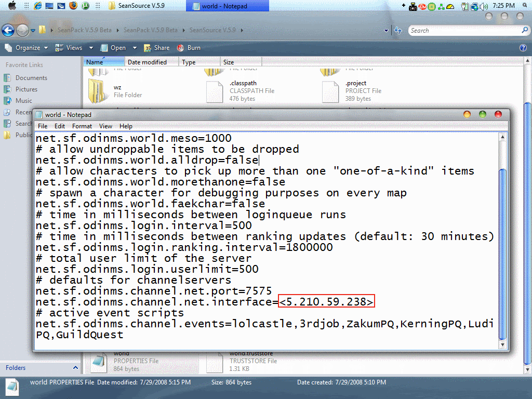Select the wz folder icon
The height and width of the screenshot is (399, 532).
(97, 90)
